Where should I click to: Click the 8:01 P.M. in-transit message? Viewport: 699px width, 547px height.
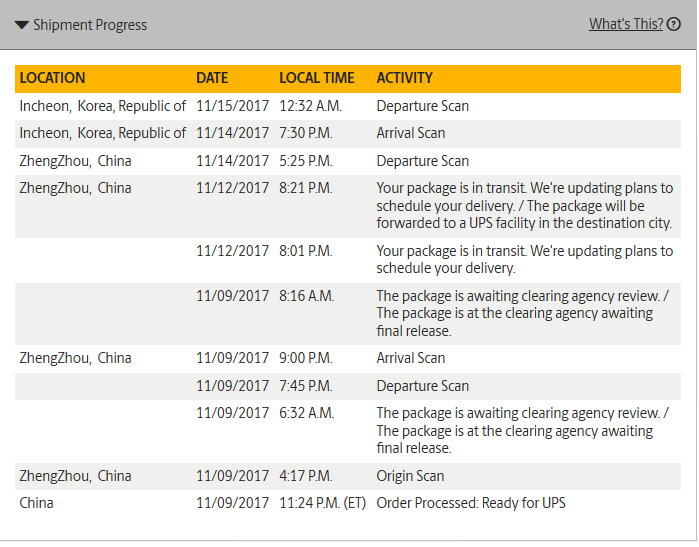[x=524, y=259]
